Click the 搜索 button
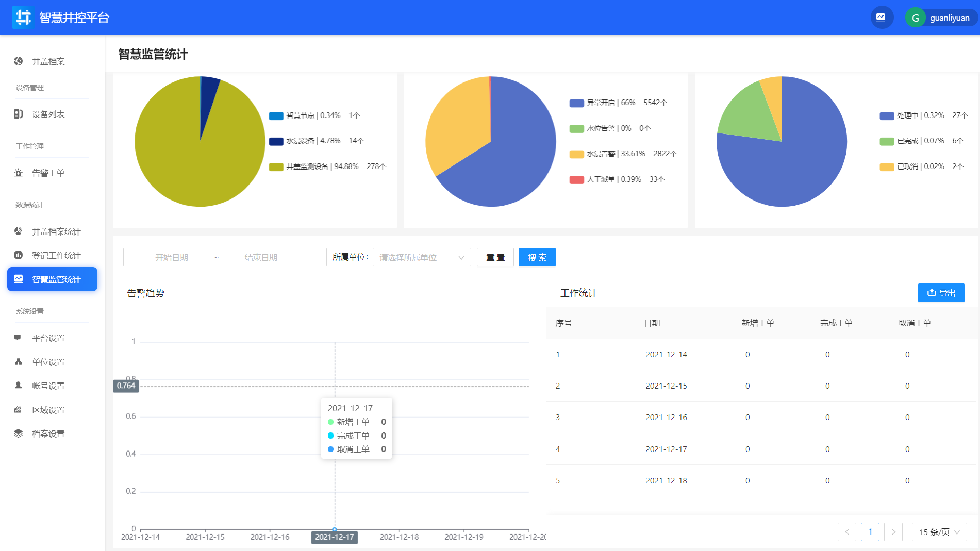Viewport: 980px width, 551px height. point(537,257)
